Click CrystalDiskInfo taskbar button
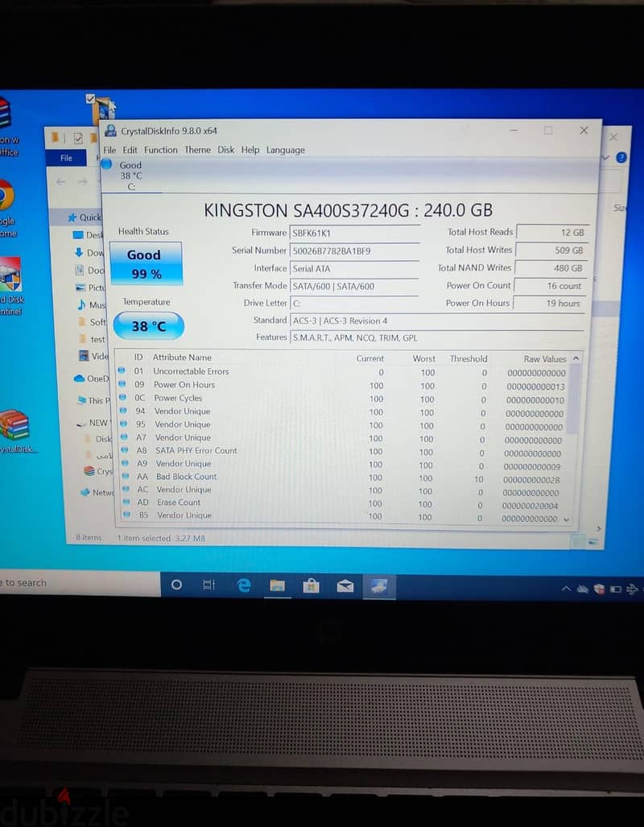The width and height of the screenshot is (644, 827). [379, 586]
